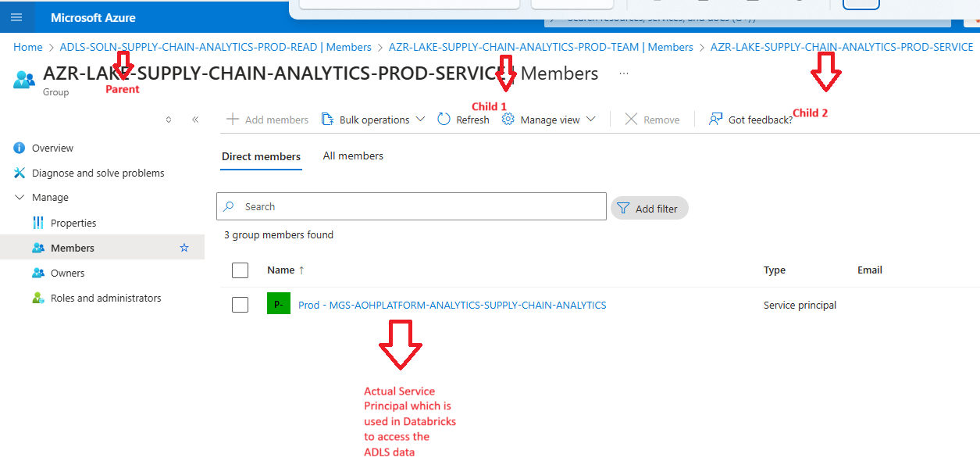Screen dimensions: 980x472
Task: Open Prod - MGS-AOHPLATFORM-ANALYTICS-SUPPLY-CHAIN-ANALYTICS link
Action: click(452, 305)
